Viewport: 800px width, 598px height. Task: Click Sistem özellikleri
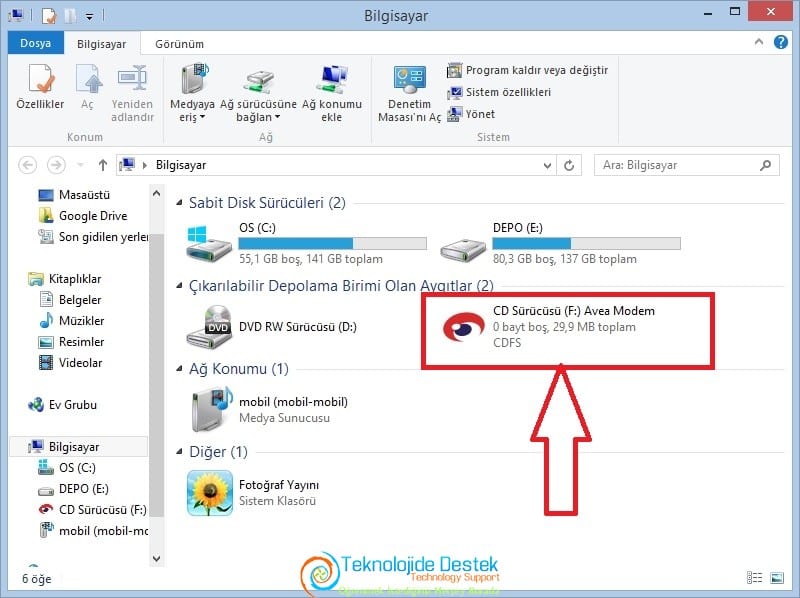499,92
